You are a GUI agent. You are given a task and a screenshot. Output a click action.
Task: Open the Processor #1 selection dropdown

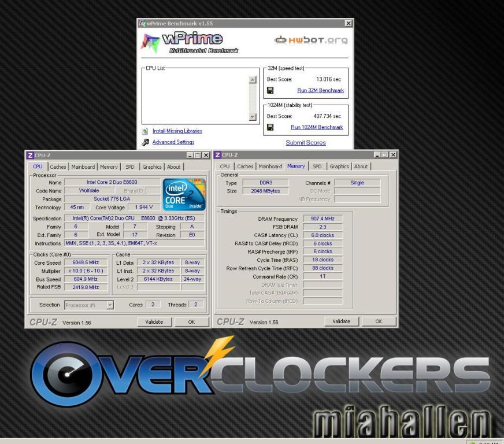tap(110, 305)
